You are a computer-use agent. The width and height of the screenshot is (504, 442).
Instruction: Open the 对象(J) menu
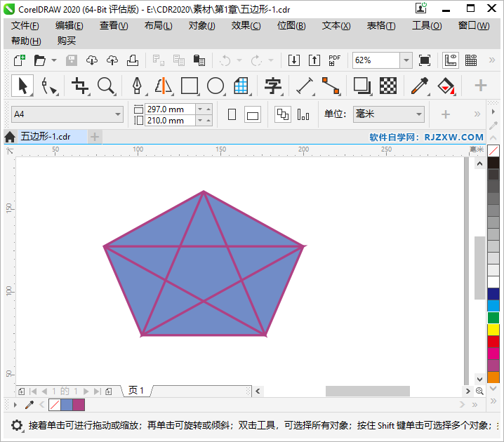pyautogui.click(x=202, y=26)
